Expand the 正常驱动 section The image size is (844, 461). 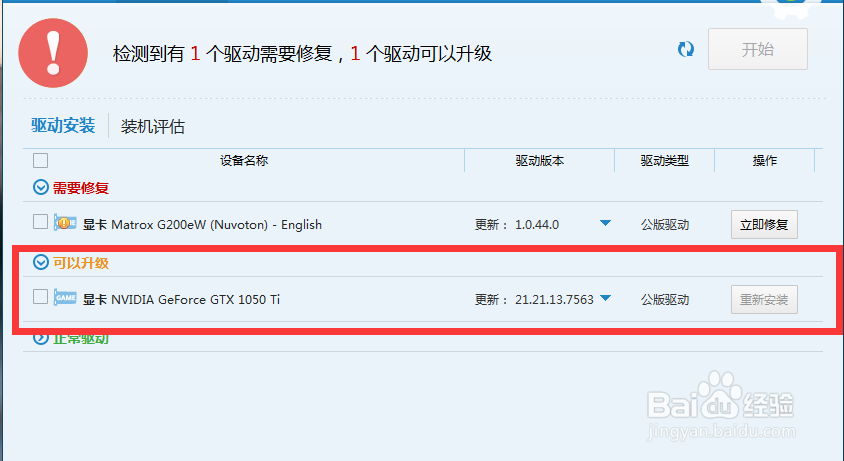coord(41,338)
